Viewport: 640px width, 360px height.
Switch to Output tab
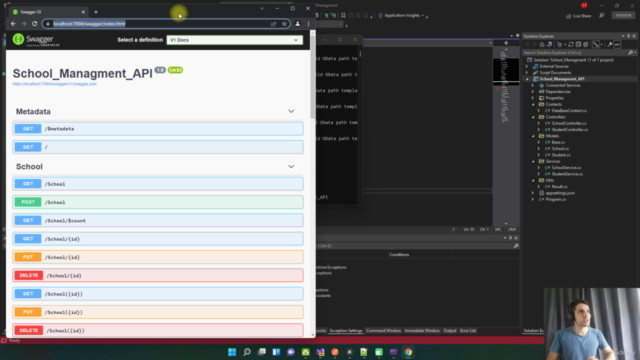pos(450,331)
